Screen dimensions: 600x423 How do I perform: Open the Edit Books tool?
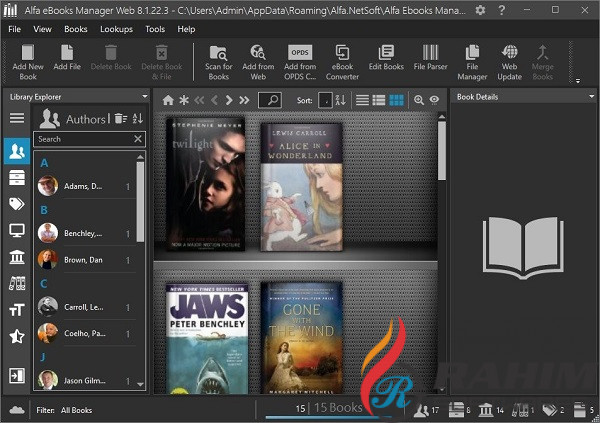[386, 57]
